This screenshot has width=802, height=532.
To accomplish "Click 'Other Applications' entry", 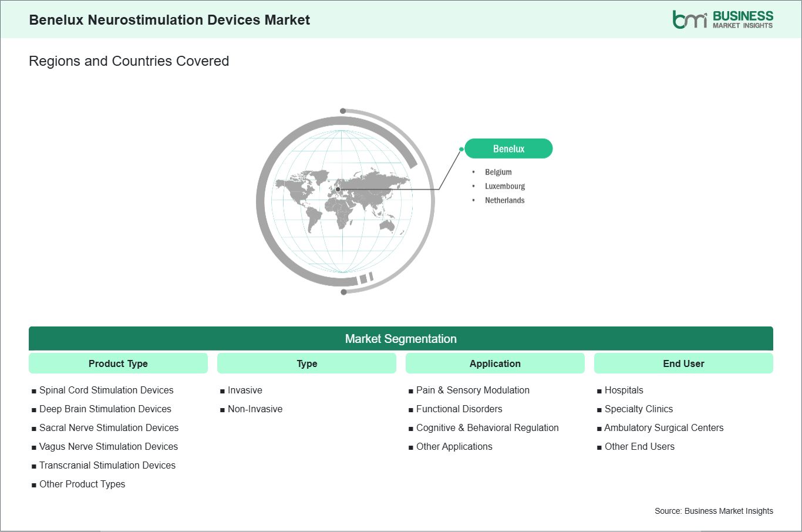I will click(x=454, y=446).
